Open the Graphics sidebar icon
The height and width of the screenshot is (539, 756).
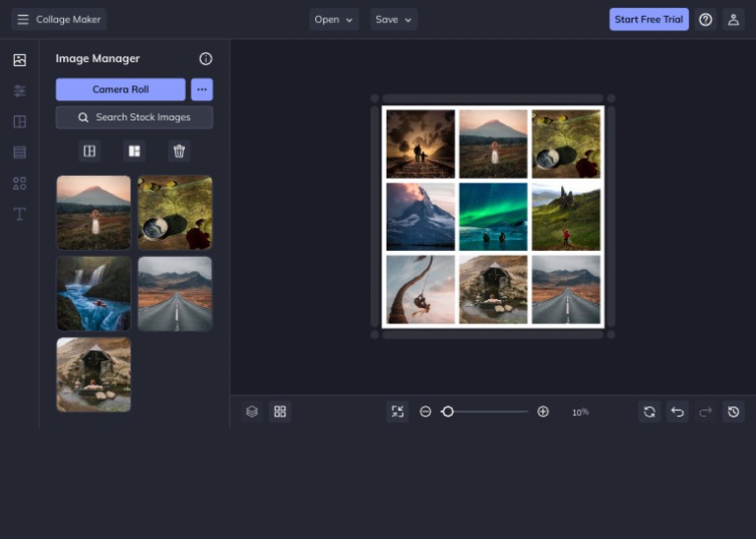(20, 183)
